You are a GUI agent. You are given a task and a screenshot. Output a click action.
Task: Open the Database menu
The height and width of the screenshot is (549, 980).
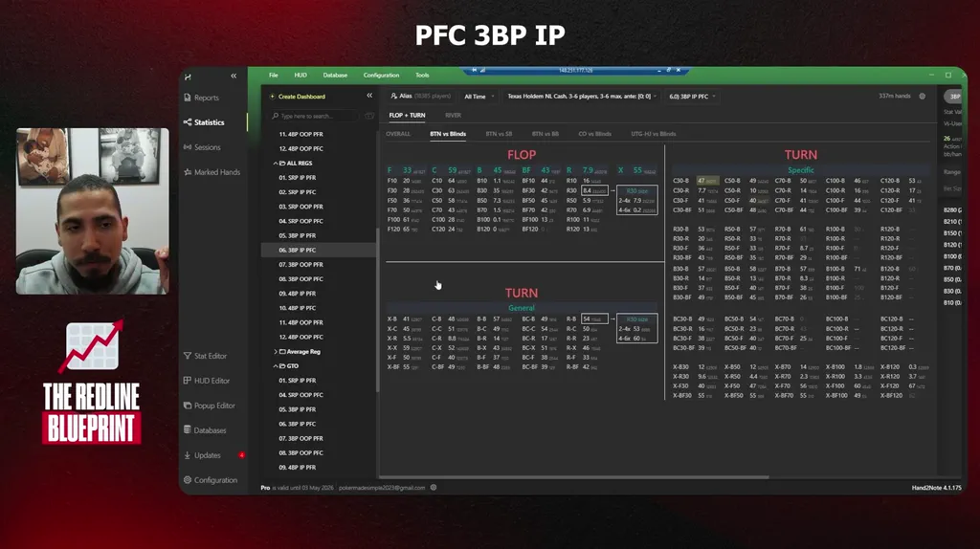(335, 75)
